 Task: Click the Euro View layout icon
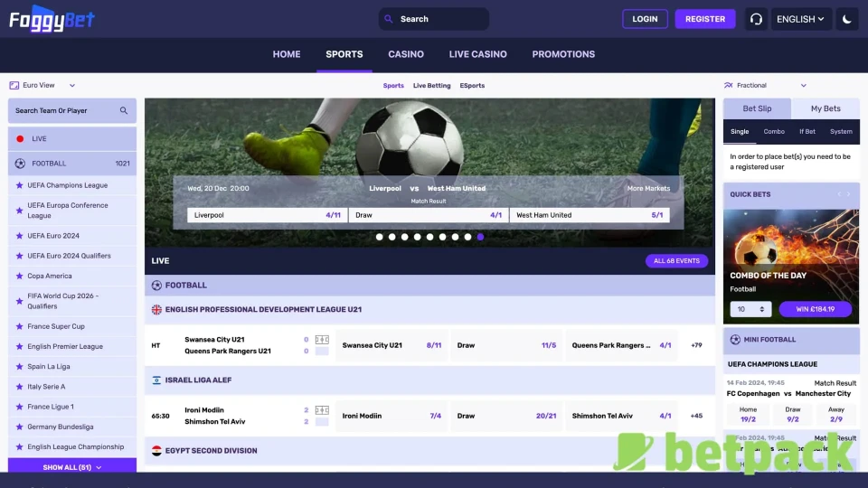coord(14,85)
